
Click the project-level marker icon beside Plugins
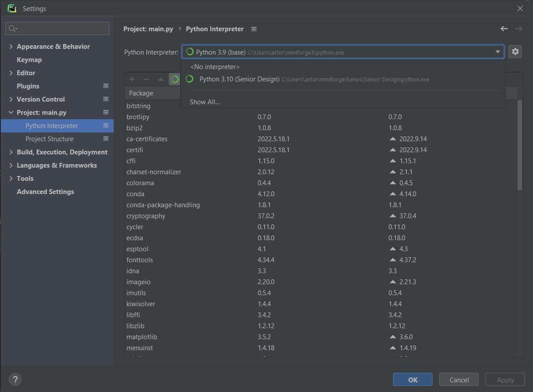click(x=106, y=86)
